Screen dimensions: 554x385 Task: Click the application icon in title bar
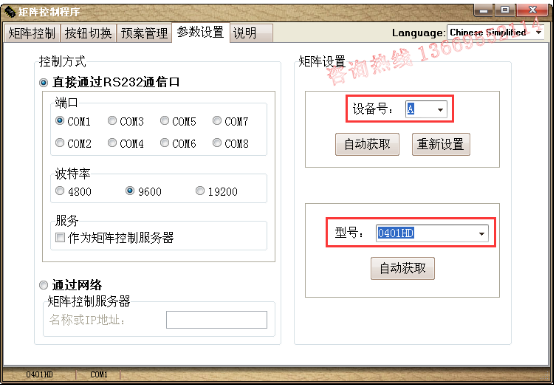click(10, 12)
